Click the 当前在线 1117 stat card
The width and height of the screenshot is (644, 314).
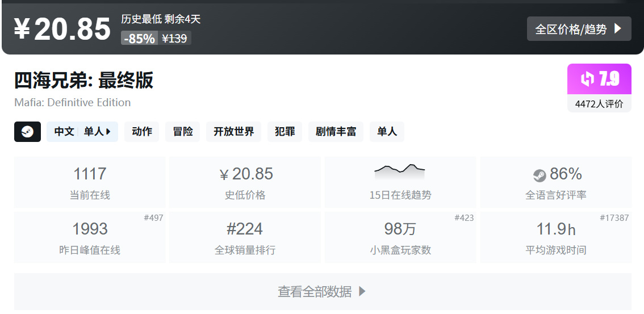tap(90, 182)
